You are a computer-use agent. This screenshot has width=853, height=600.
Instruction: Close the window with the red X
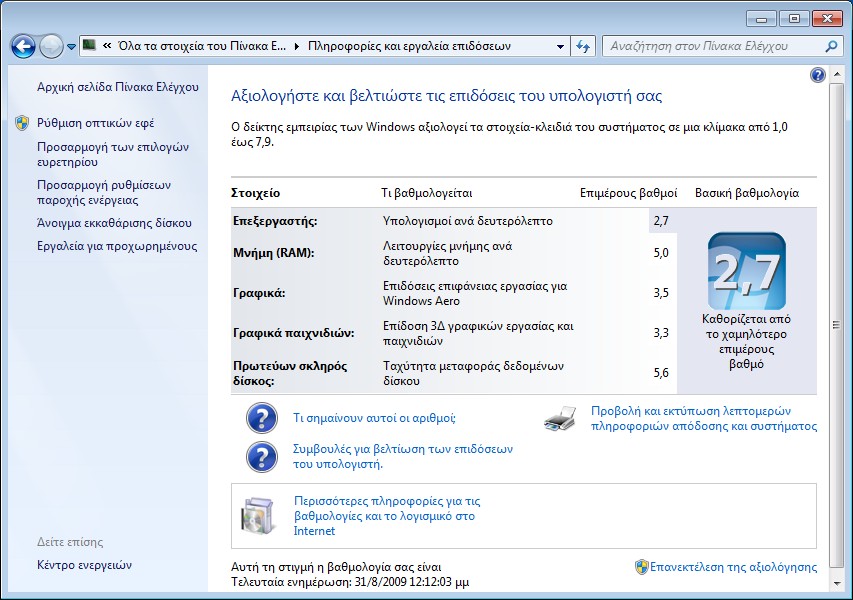tap(827, 19)
